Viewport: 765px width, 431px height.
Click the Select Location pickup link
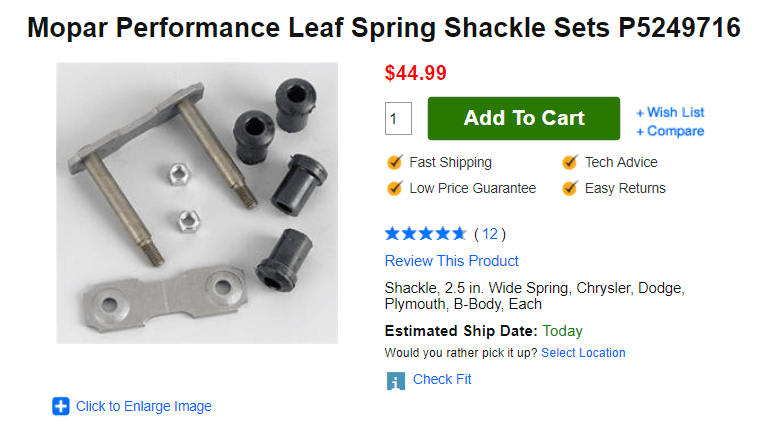(x=583, y=353)
